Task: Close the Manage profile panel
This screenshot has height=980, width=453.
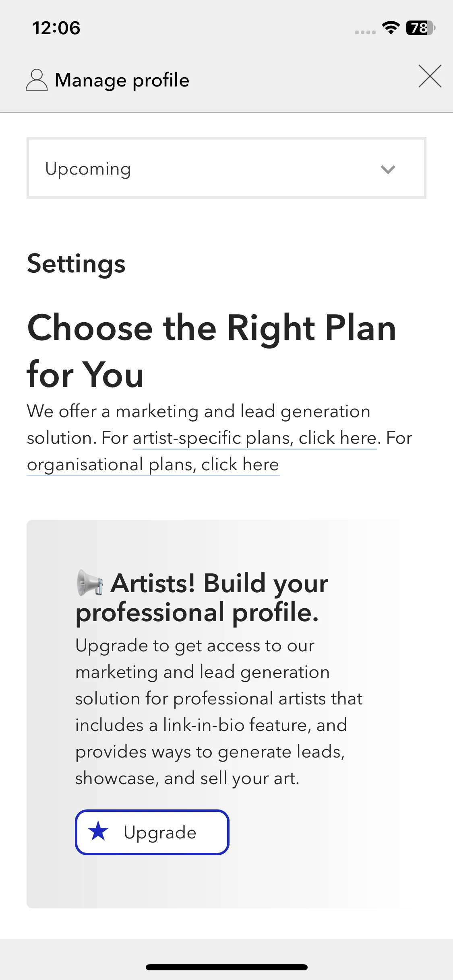Action: click(430, 76)
